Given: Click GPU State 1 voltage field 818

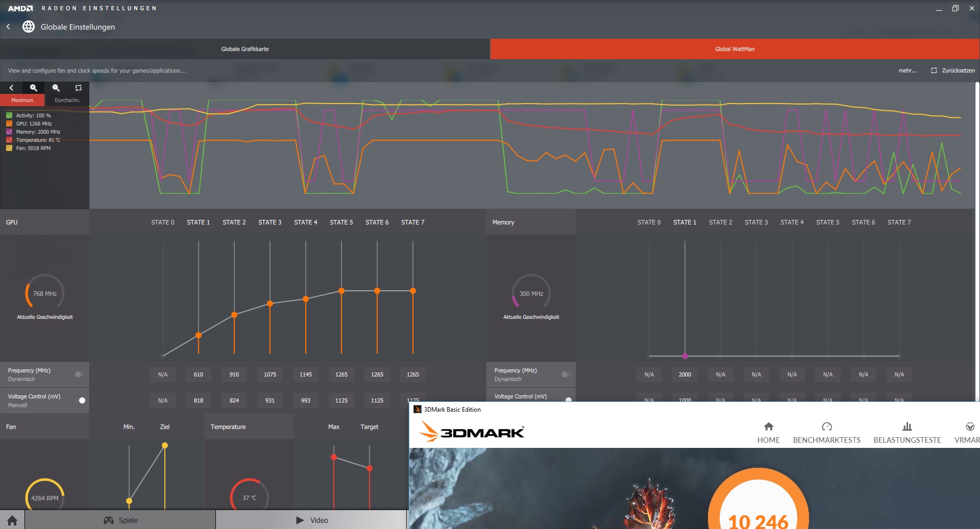Looking at the screenshot, I should click(199, 400).
